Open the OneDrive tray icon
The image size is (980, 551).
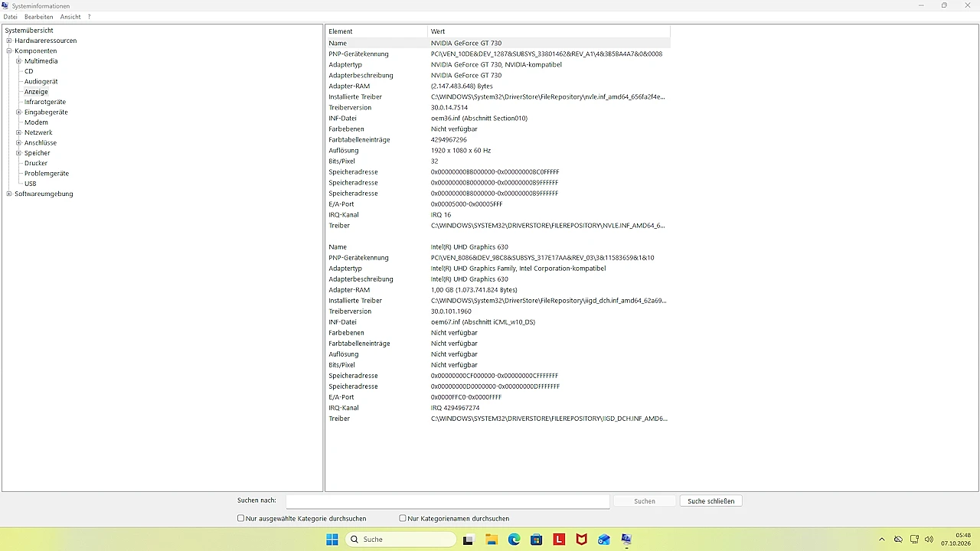point(898,540)
